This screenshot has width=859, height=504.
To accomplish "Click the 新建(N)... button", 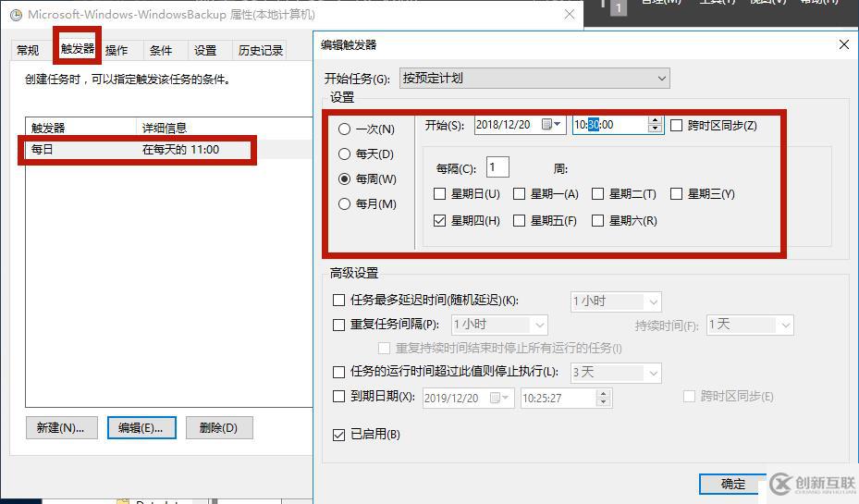I will coord(61,428).
